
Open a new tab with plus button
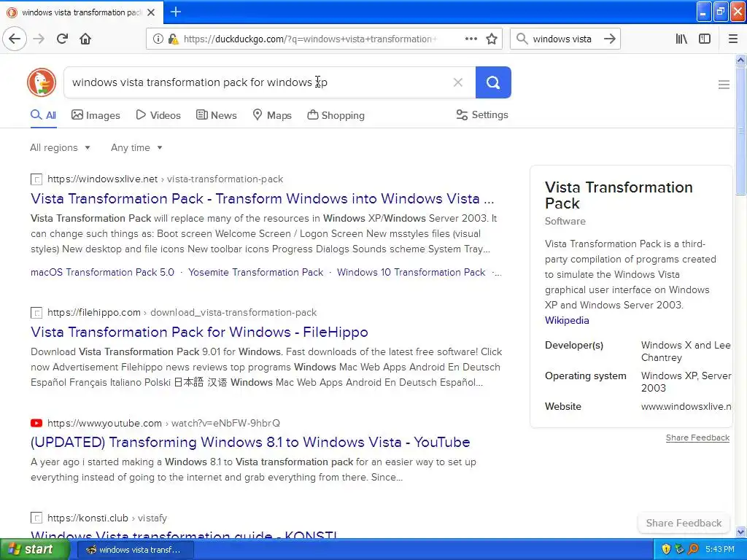point(176,12)
